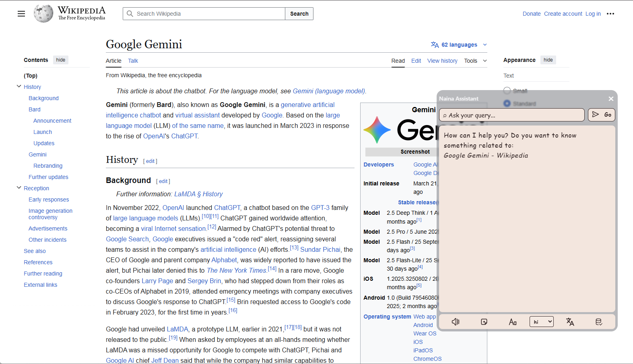Open the Developers infobox link
633x364 pixels.
point(379,165)
